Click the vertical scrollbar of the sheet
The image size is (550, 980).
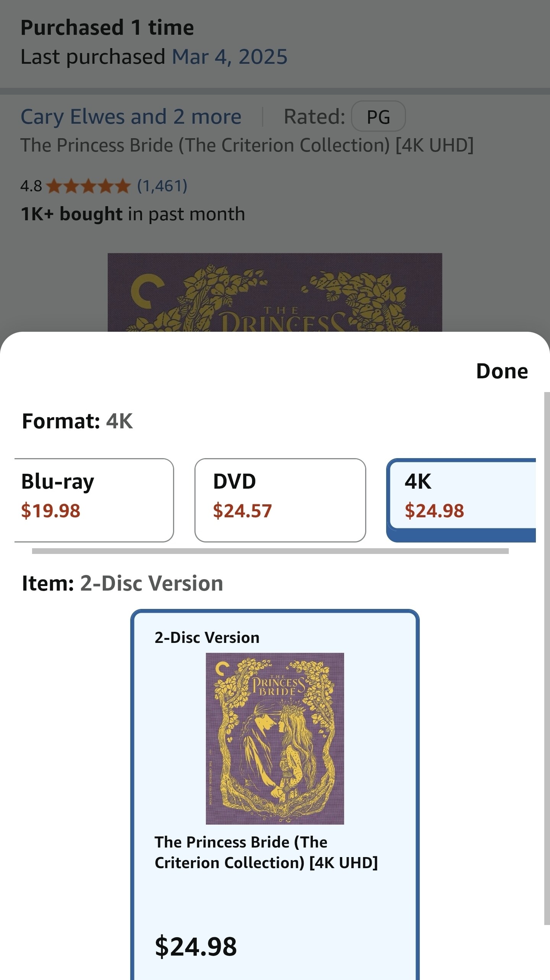point(547,658)
